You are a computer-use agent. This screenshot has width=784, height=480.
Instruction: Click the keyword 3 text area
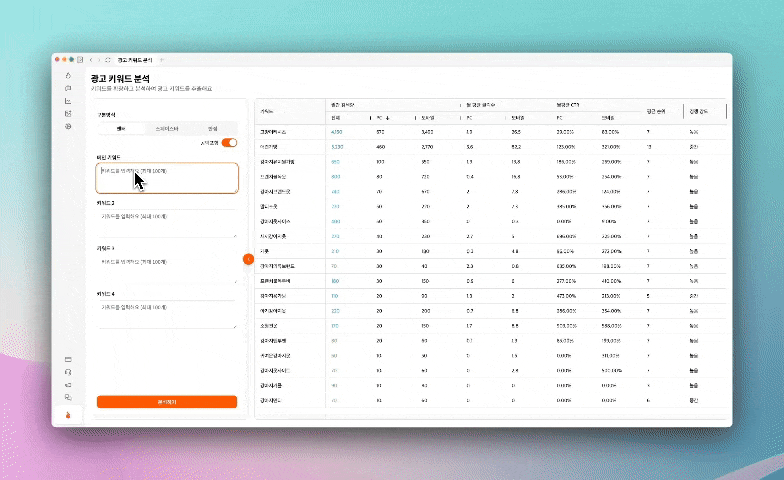point(167,269)
